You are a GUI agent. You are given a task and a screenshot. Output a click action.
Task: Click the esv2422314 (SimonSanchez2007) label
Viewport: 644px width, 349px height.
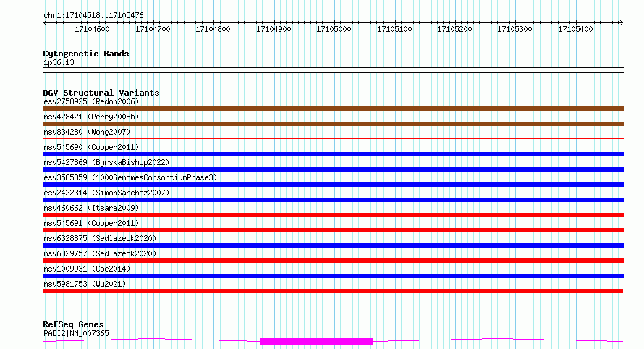coord(106,193)
